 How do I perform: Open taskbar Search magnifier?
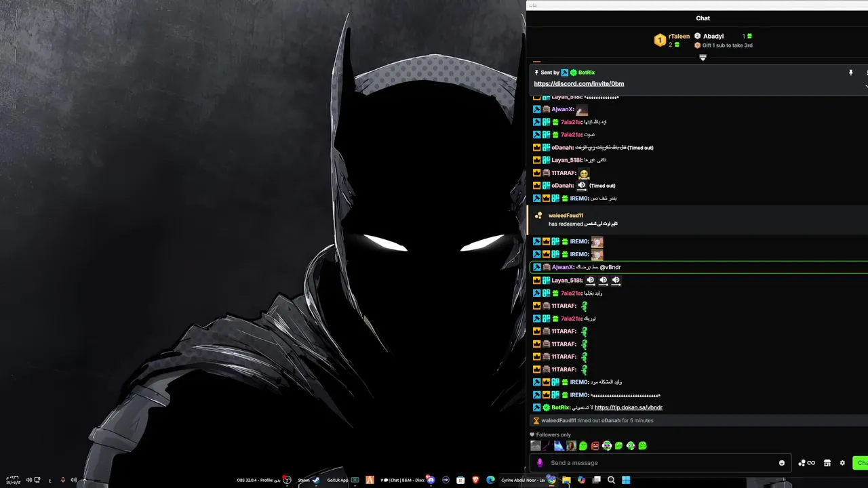[611, 480]
